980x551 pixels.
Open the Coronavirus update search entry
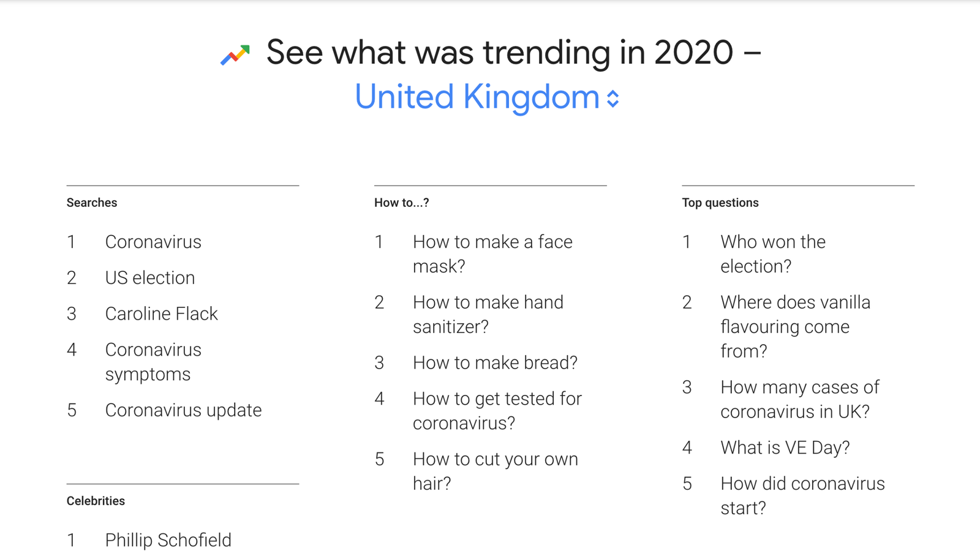point(183,410)
